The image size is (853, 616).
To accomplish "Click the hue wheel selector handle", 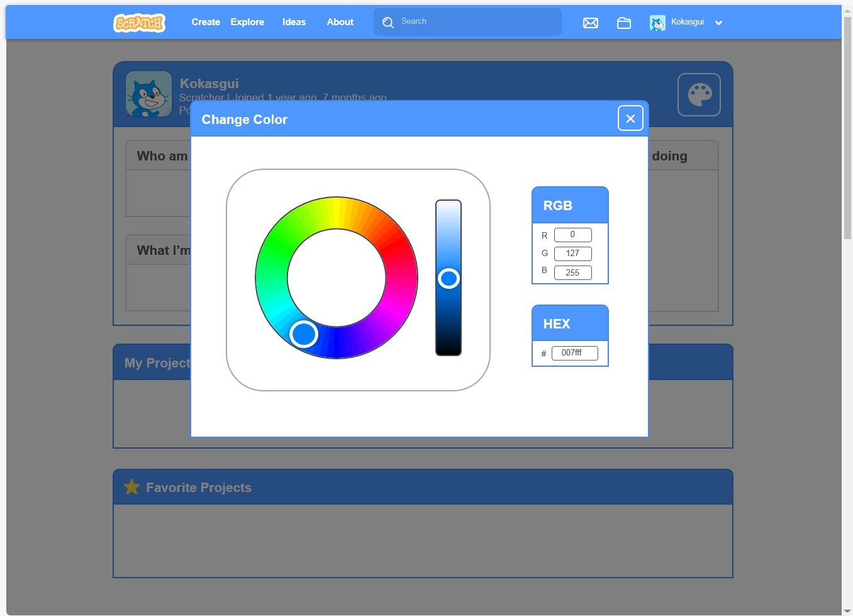I will (x=304, y=334).
